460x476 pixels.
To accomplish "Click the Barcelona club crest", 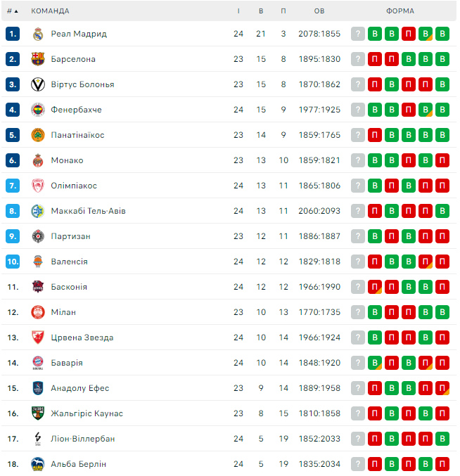I will click(x=38, y=59).
